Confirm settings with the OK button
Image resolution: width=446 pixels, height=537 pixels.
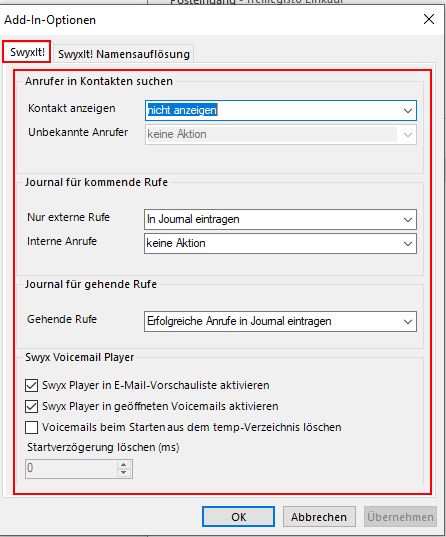click(x=238, y=516)
